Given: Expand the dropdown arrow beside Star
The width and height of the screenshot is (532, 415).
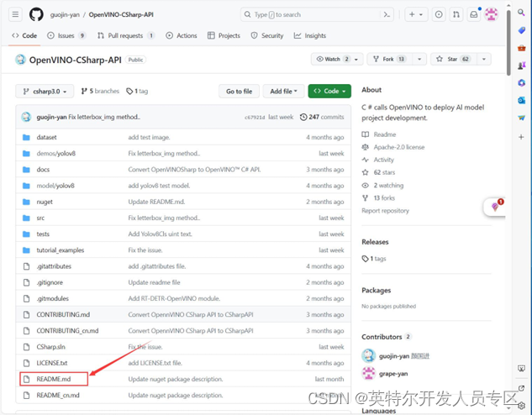Looking at the screenshot, I should point(484,60).
